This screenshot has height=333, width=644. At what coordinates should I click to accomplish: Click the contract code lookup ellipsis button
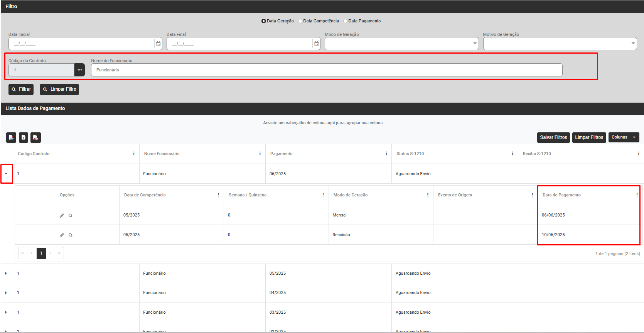pyautogui.click(x=79, y=70)
